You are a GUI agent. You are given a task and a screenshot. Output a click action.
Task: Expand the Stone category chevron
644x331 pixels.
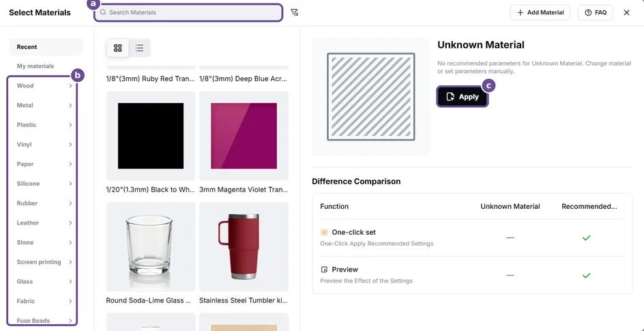click(x=71, y=242)
